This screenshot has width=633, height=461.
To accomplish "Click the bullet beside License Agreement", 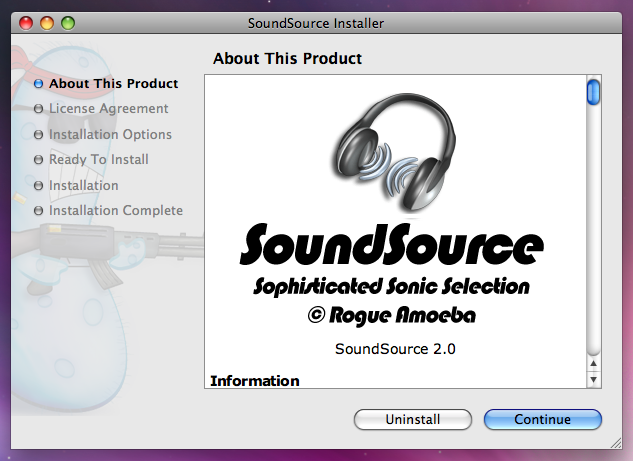I will pos(38,109).
